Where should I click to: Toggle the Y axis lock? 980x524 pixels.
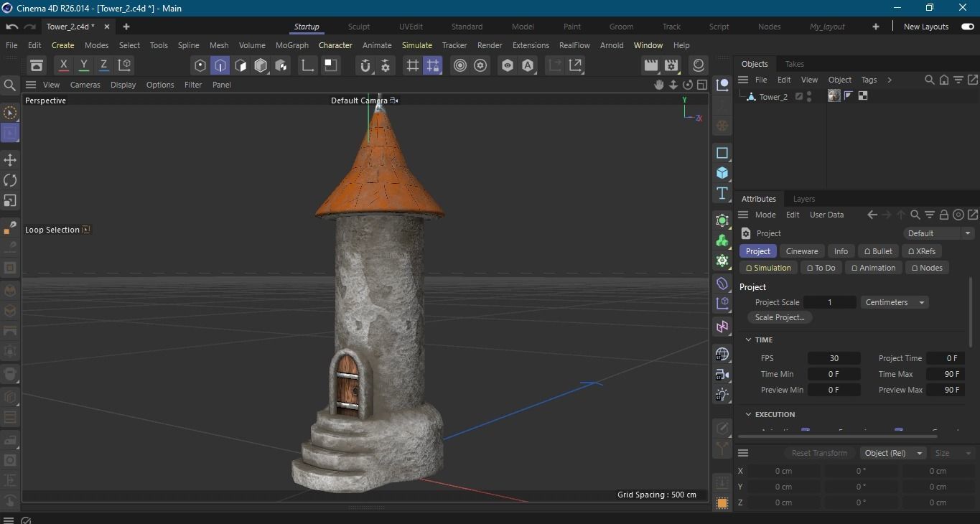pos(83,65)
